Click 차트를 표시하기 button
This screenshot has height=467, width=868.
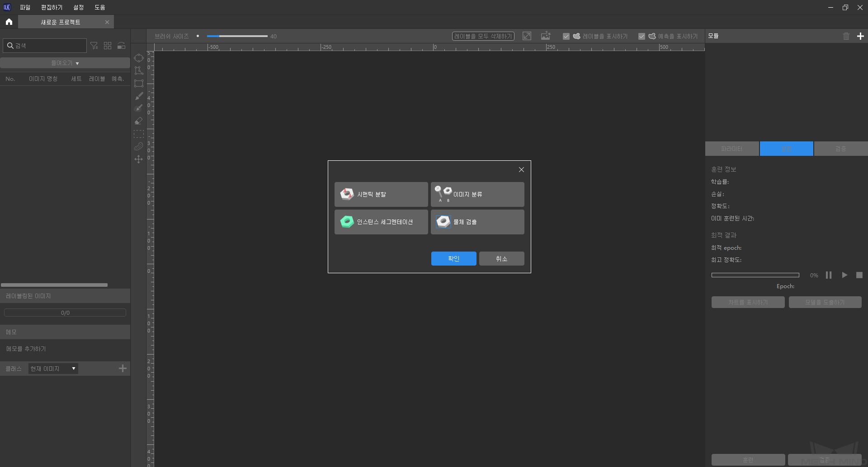point(748,302)
